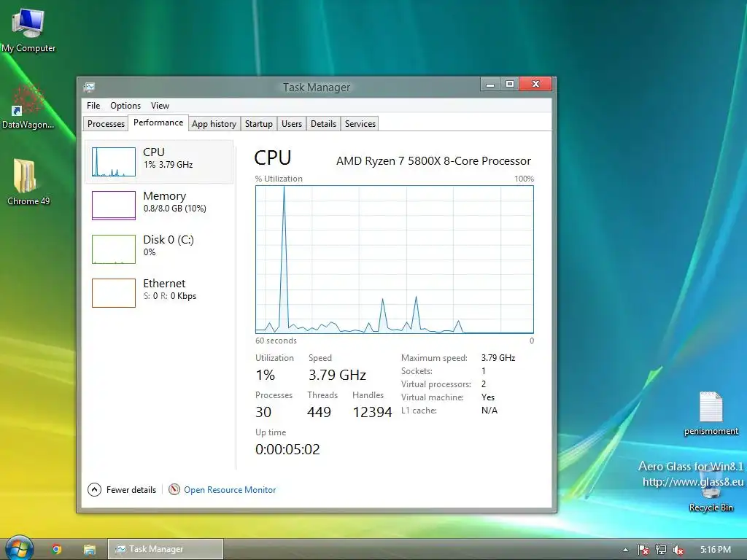This screenshot has width=747, height=560.
Task: Open File Explorer from the taskbar
Action: coord(90,549)
